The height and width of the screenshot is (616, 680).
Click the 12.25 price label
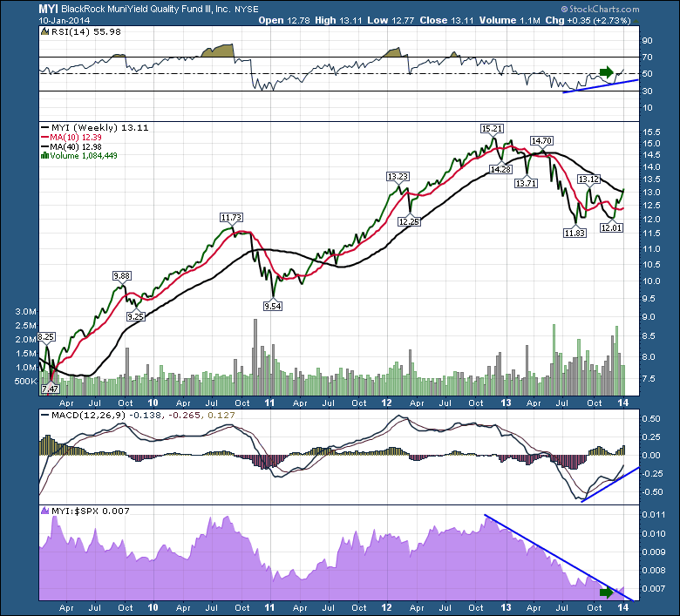pos(409,221)
